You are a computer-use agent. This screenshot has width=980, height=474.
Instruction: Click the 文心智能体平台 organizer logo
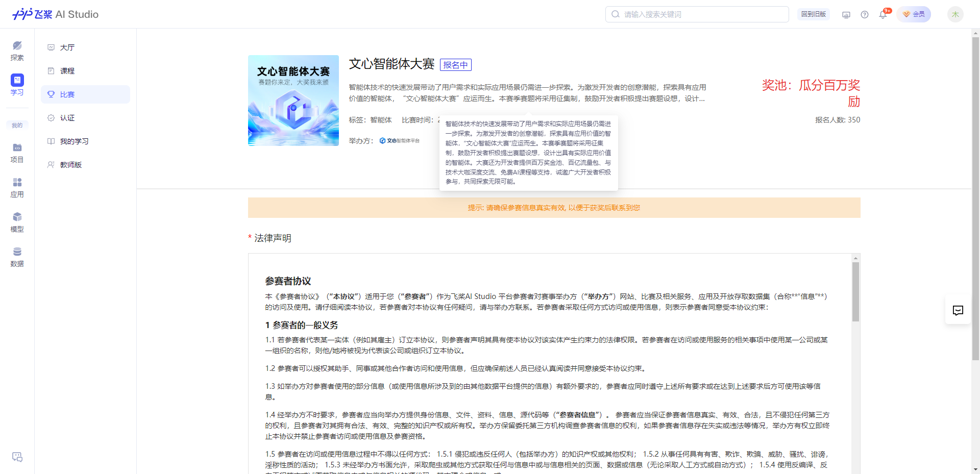[x=400, y=141]
